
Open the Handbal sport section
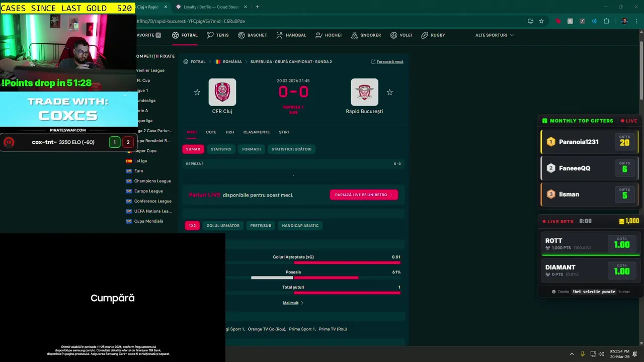coord(291,35)
